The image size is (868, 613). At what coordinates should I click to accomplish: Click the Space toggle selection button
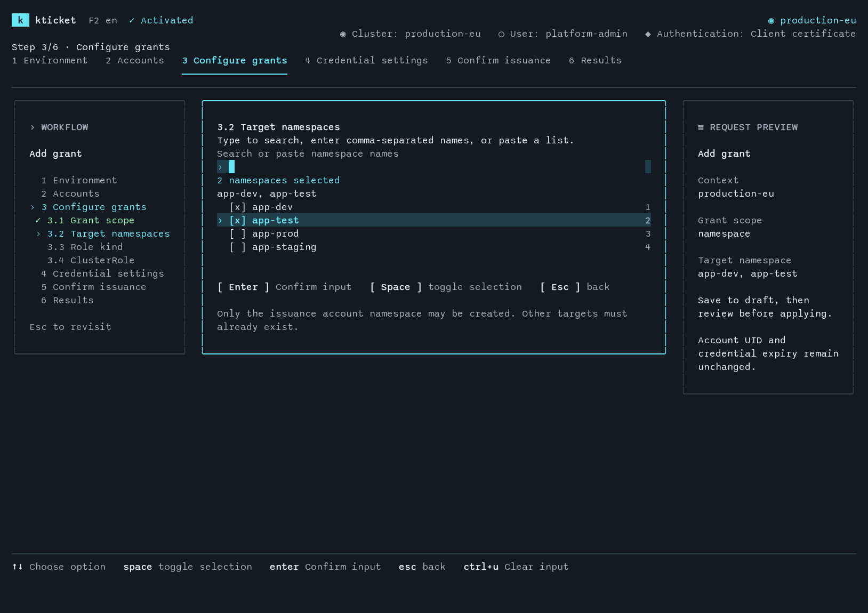446,287
